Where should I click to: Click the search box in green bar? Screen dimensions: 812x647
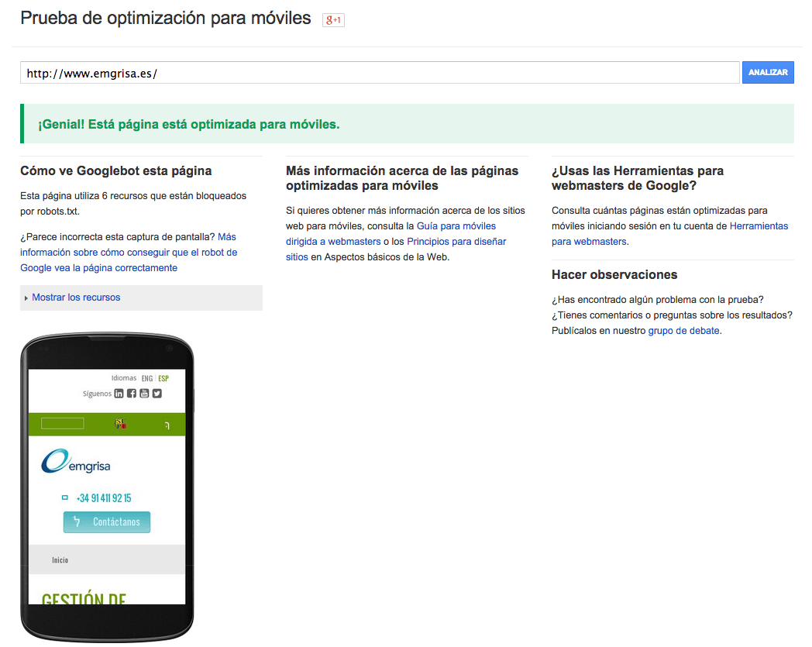[x=62, y=424]
